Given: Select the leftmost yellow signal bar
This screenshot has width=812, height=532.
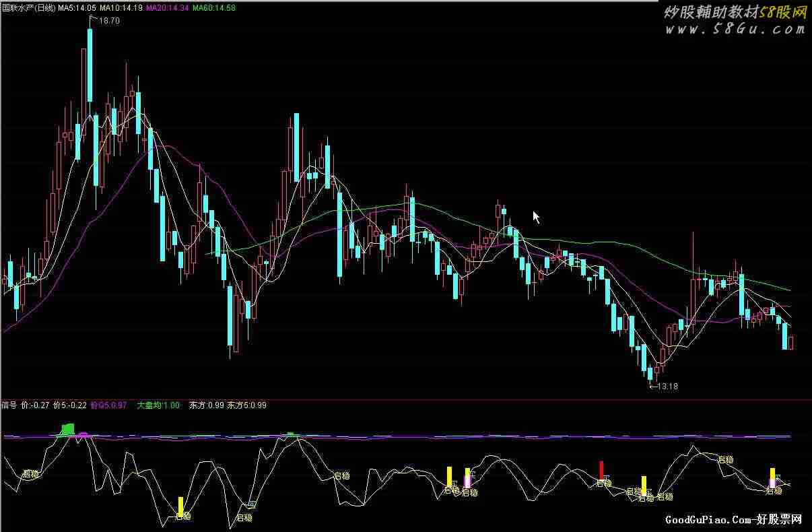Looking at the screenshot, I should coord(180,506).
